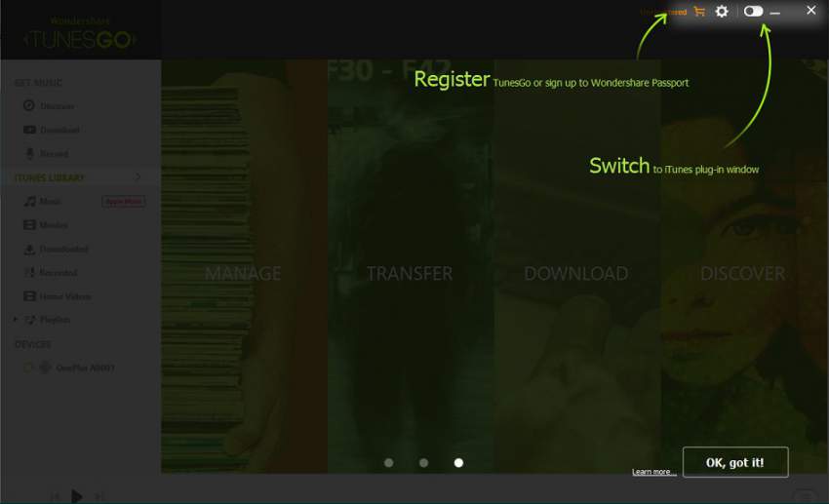The width and height of the screenshot is (829, 504).
Task: Click the Wondershare TunesGo logo
Action: 80,34
